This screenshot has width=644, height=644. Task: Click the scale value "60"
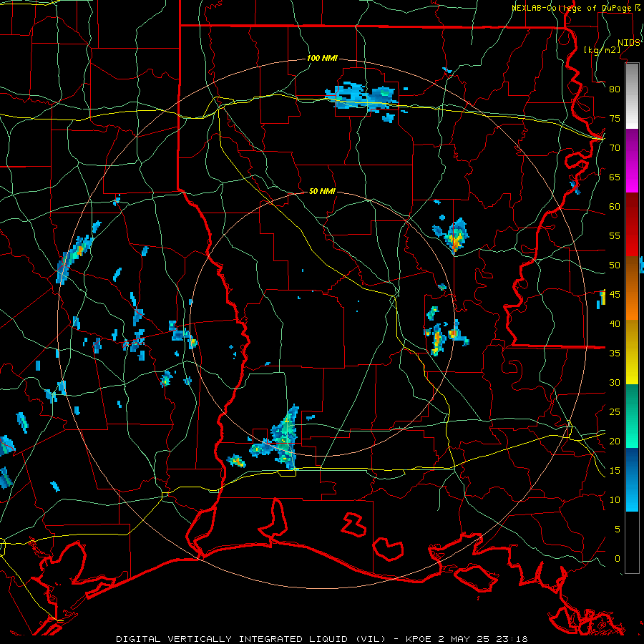615,207
